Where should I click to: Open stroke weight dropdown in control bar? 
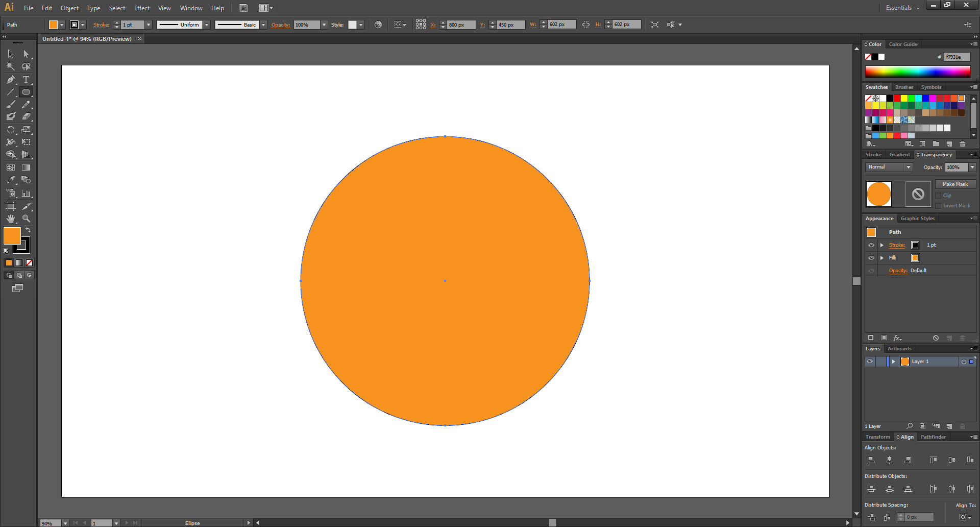149,25
